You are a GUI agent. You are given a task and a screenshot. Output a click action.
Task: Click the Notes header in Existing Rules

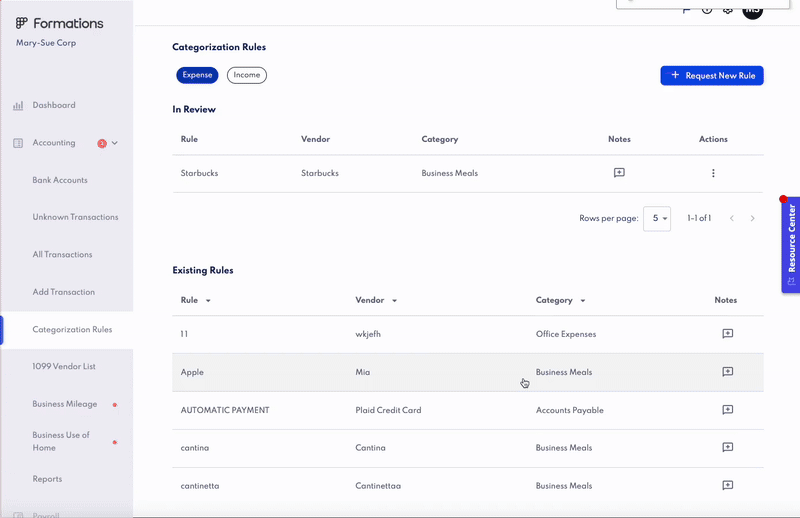(726, 300)
